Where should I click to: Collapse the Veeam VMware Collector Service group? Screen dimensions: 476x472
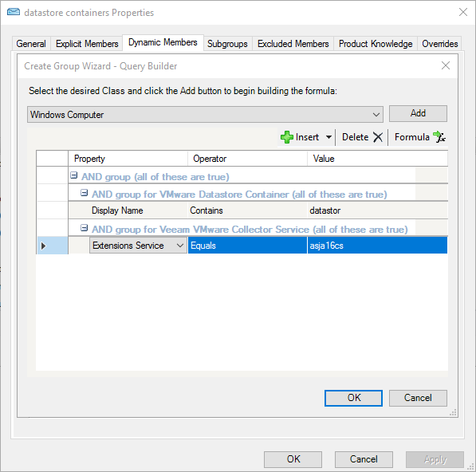pyautogui.click(x=84, y=228)
